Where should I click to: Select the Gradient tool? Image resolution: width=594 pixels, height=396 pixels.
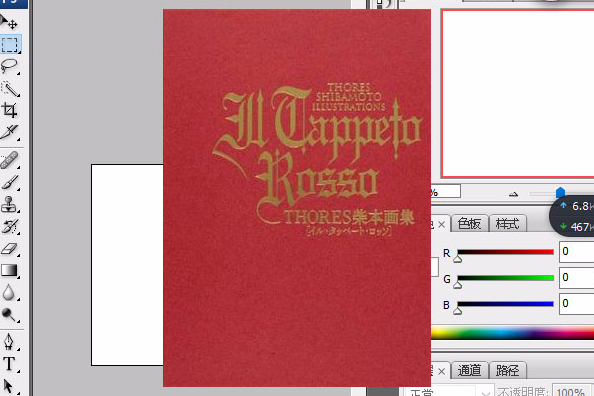pyautogui.click(x=10, y=271)
